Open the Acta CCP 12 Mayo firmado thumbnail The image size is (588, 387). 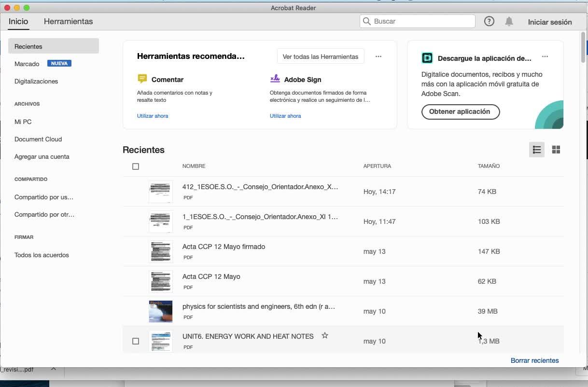coord(161,251)
